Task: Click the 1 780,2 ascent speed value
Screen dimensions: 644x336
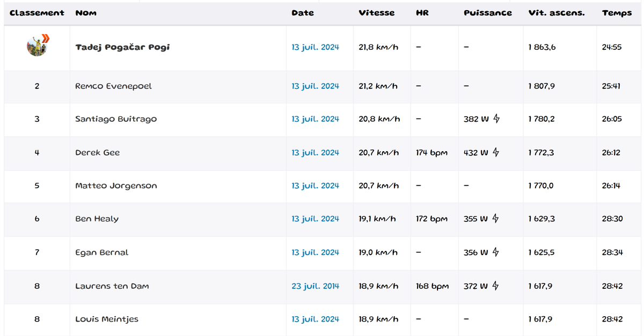Action: [x=542, y=119]
